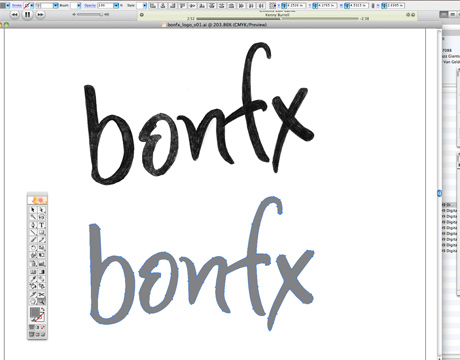Image resolution: width=460 pixels, height=360 pixels.
Task: Select the Free Transform tool
Action: pyautogui.click(x=42, y=255)
